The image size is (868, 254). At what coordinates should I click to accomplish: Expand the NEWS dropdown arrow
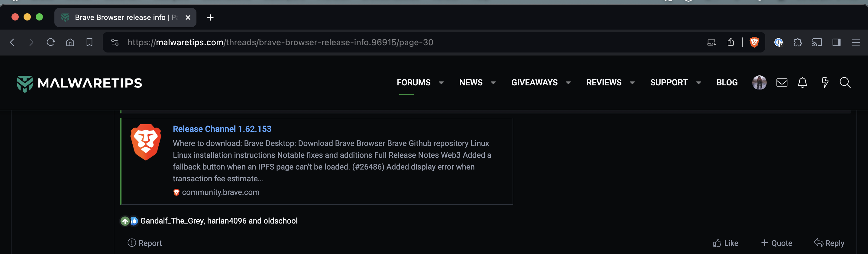click(493, 83)
